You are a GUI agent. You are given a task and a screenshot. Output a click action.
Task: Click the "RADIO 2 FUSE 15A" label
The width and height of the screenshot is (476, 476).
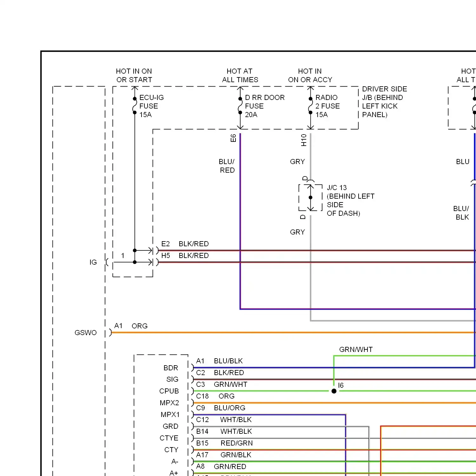(327, 106)
